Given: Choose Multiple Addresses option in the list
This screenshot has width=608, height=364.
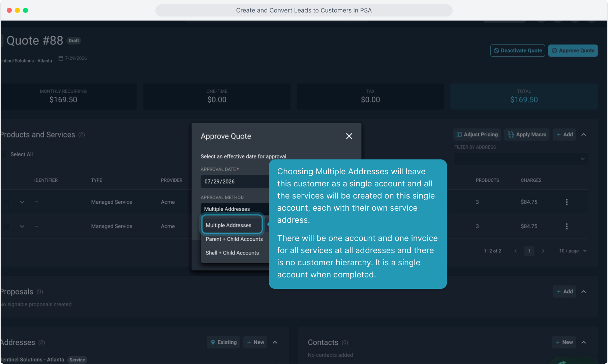Looking at the screenshot, I should [x=232, y=225].
